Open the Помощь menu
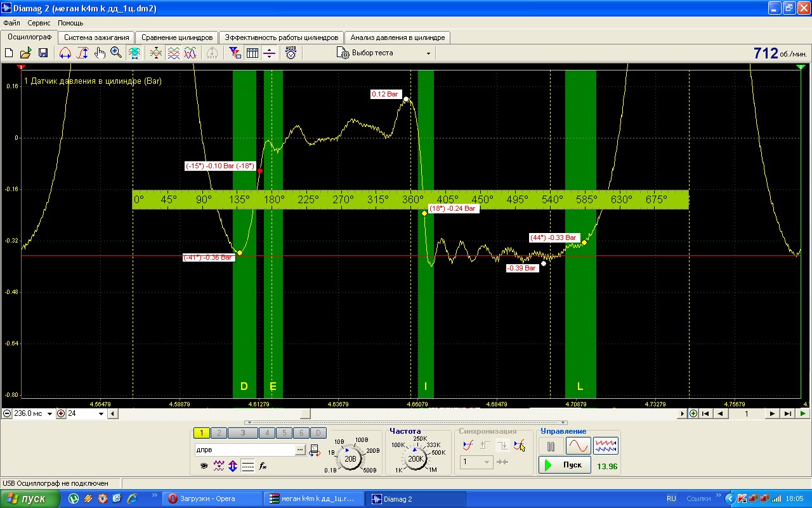 tap(70, 23)
